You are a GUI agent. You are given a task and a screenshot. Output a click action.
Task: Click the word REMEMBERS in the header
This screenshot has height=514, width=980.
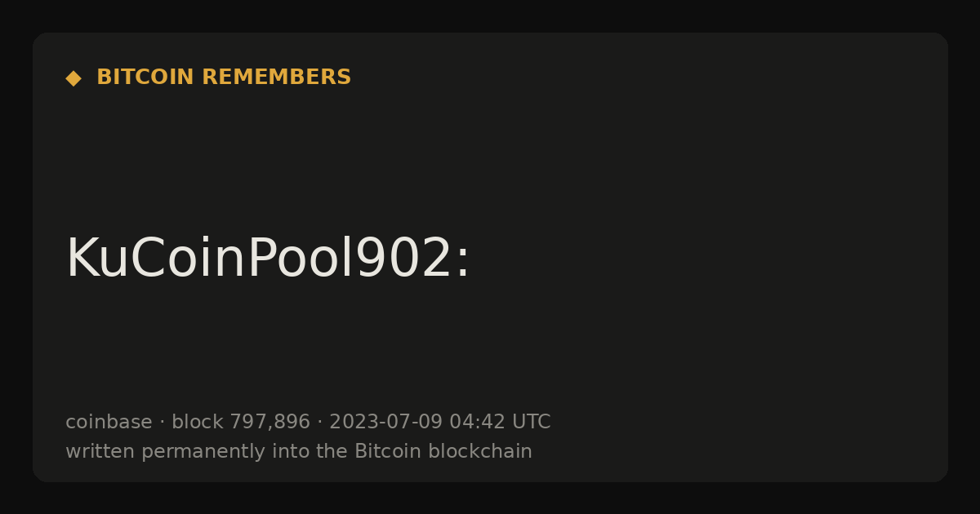276,78
